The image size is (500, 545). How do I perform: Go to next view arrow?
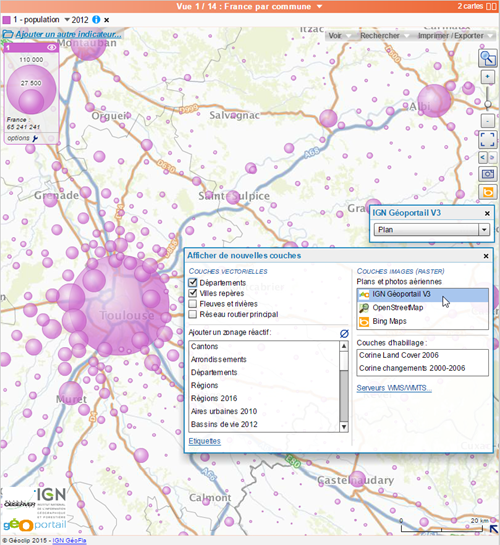(x=492, y=157)
